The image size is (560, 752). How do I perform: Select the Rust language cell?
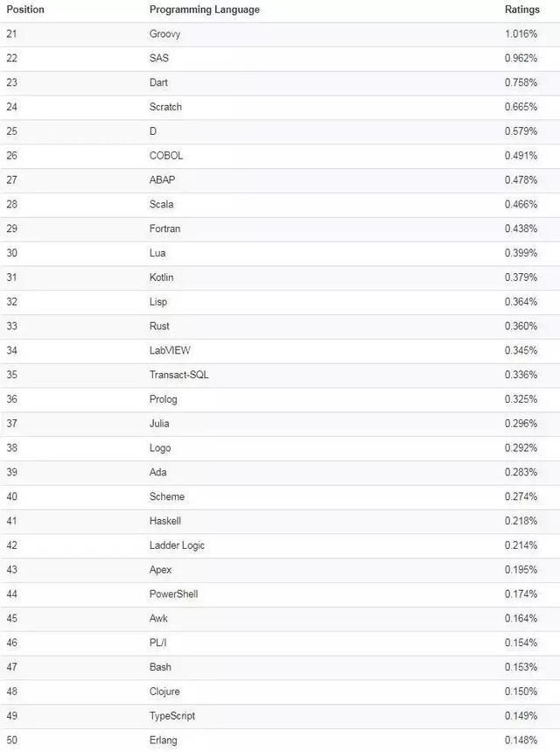(159, 327)
